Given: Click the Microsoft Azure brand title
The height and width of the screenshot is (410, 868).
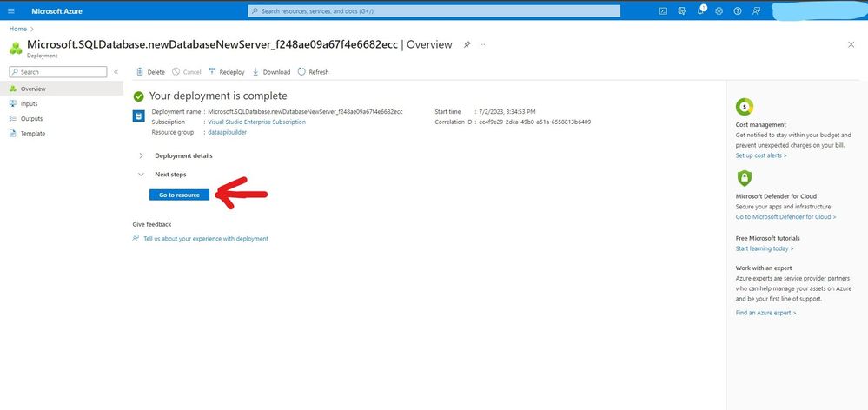Looking at the screenshot, I should 57,11.
